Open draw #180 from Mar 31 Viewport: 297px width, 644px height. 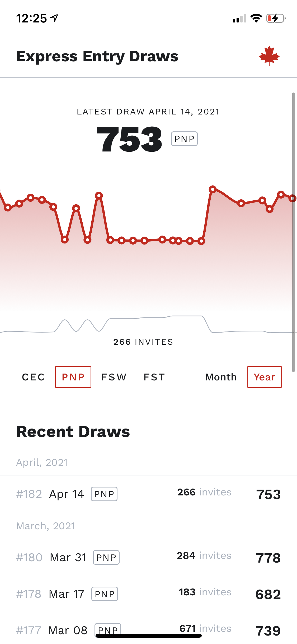click(x=148, y=558)
